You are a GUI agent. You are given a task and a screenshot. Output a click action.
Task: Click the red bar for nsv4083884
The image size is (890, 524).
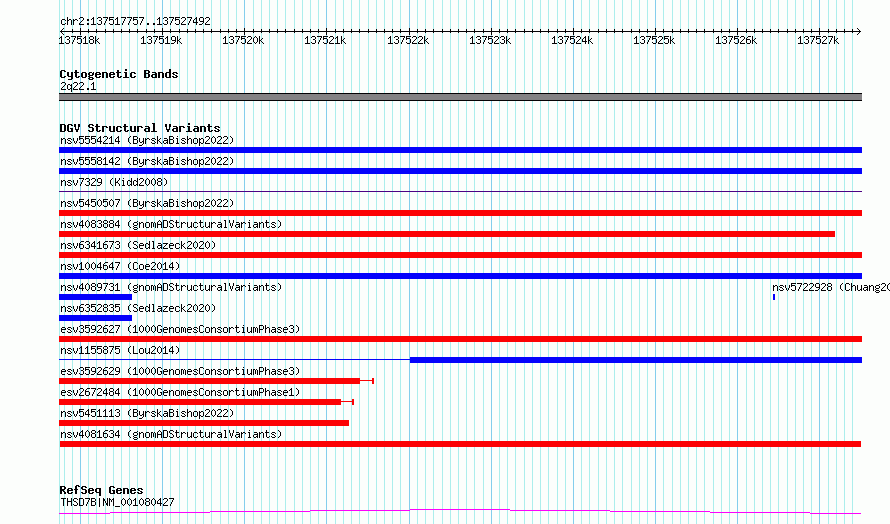coord(447,234)
